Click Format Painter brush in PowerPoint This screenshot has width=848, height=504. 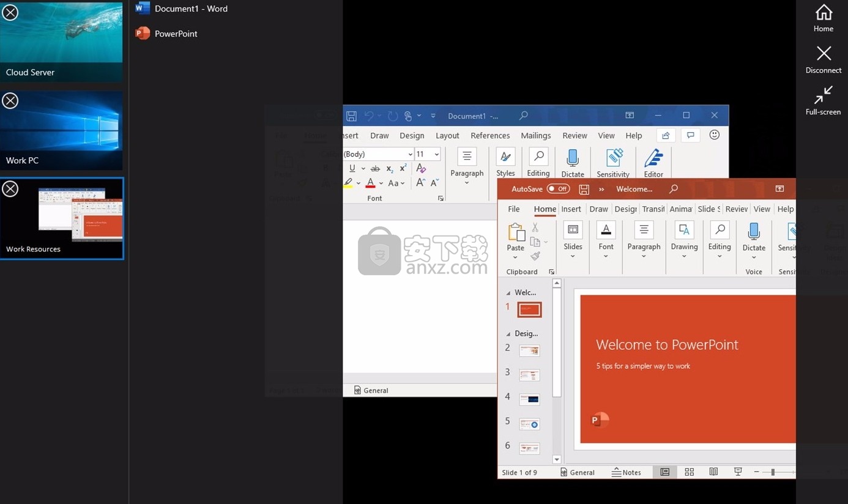535,256
